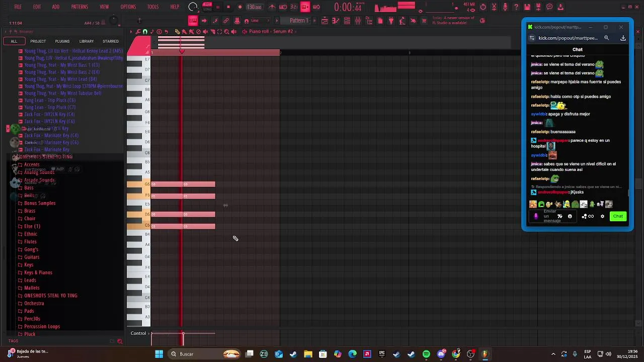Open the TOOLS menu
The width and height of the screenshot is (644, 362).
click(x=152, y=7)
